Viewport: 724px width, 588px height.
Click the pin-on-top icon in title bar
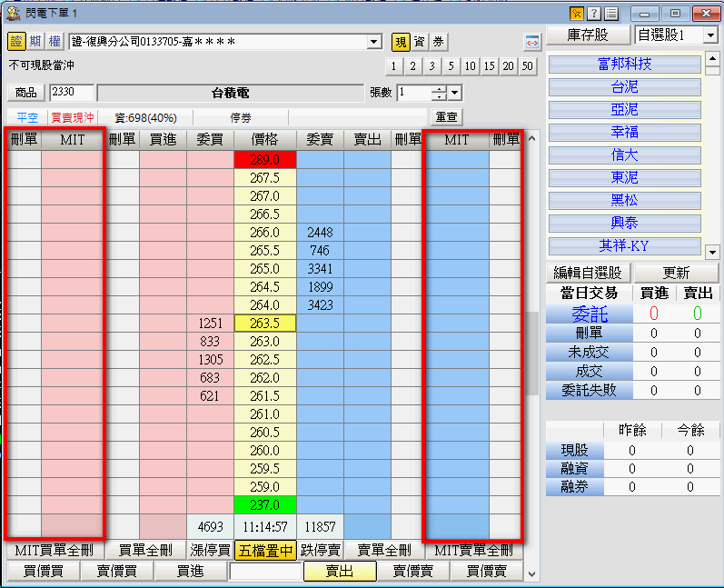(x=577, y=14)
